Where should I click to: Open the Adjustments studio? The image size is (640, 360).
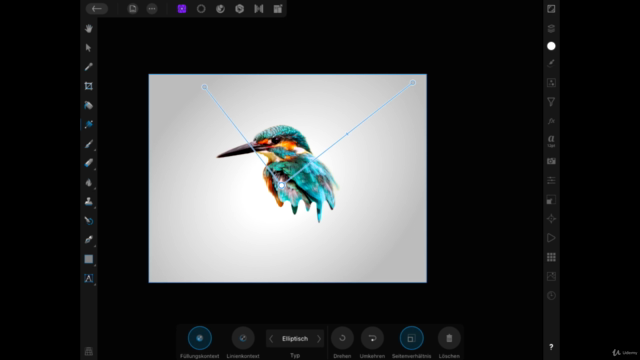pos(551,83)
